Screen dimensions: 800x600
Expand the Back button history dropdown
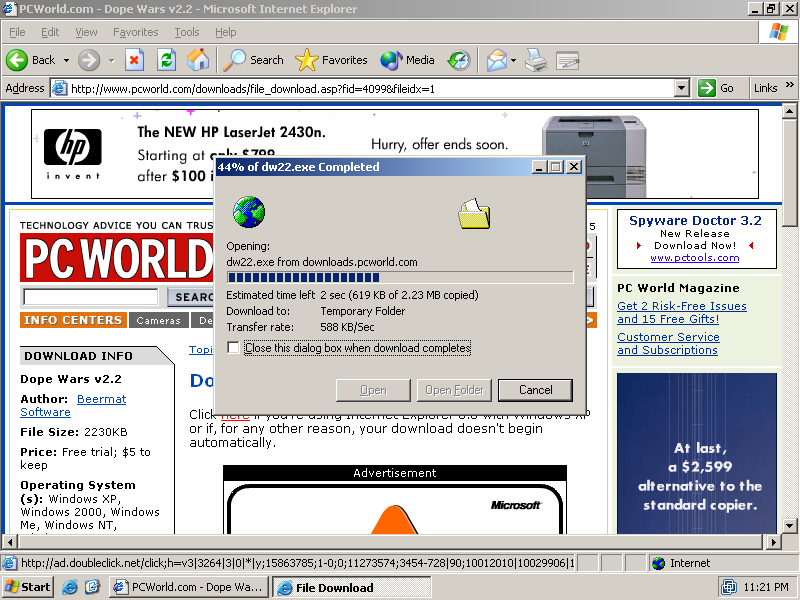click(x=66, y=60)
